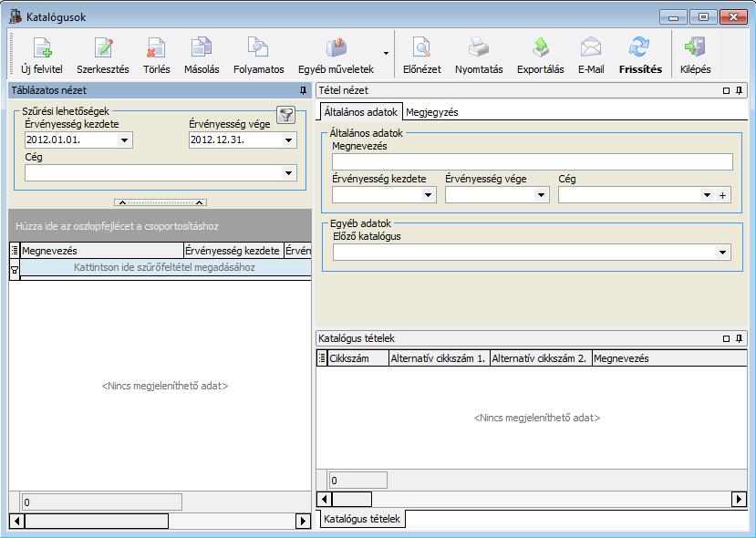Image resolution: width=756 pixels, height=538 pixels.
Task: Collapse the filter panel splitter handle
Action: [161, 202]
